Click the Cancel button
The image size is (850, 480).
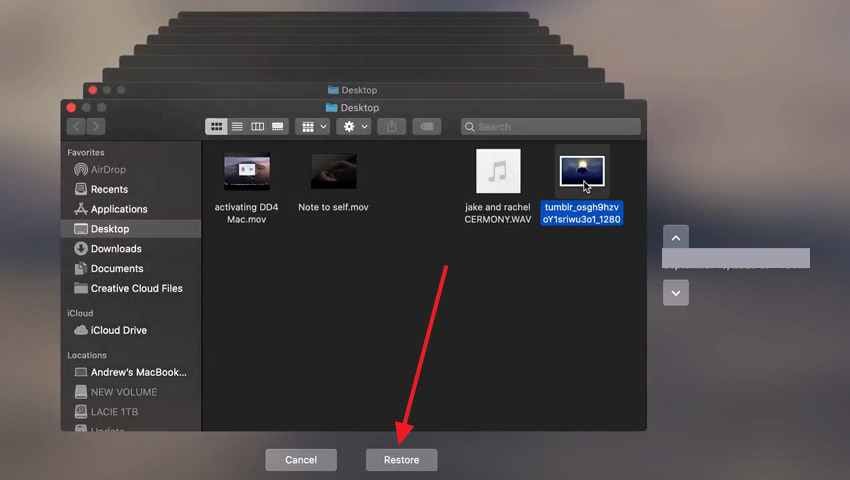(301, 460)
